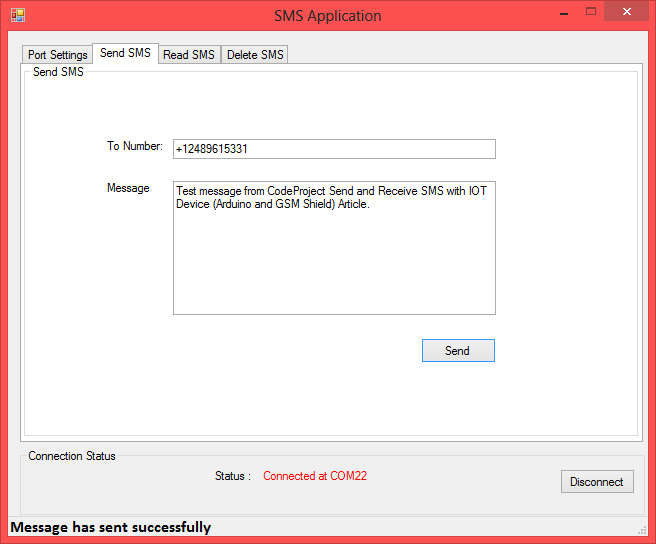Click the Disconnect button
Viewport: 656px width, 545px height.
[597, 482]
